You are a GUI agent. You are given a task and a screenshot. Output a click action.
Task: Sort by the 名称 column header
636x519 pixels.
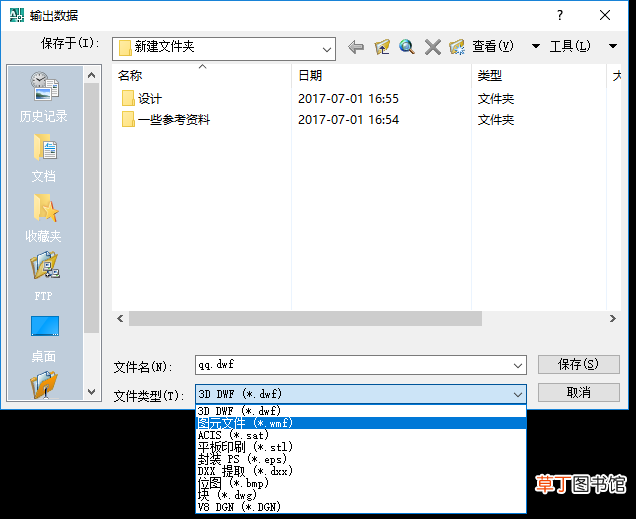pyautogui.click(x=202, y=76)
